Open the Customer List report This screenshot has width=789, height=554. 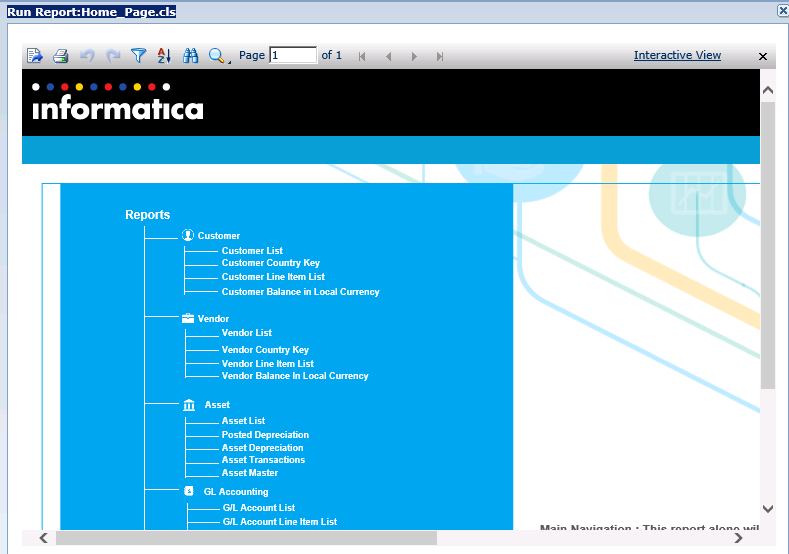(x=252, y=251)
